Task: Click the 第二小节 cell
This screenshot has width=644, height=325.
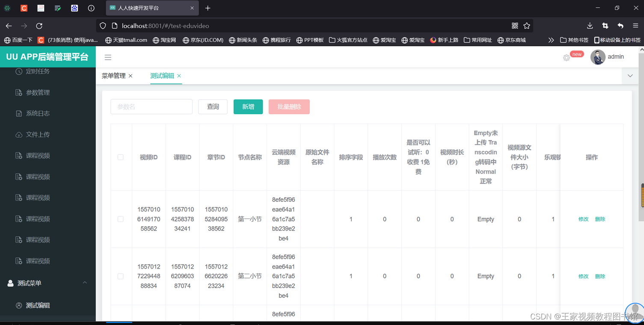Action: pos(250,276)
